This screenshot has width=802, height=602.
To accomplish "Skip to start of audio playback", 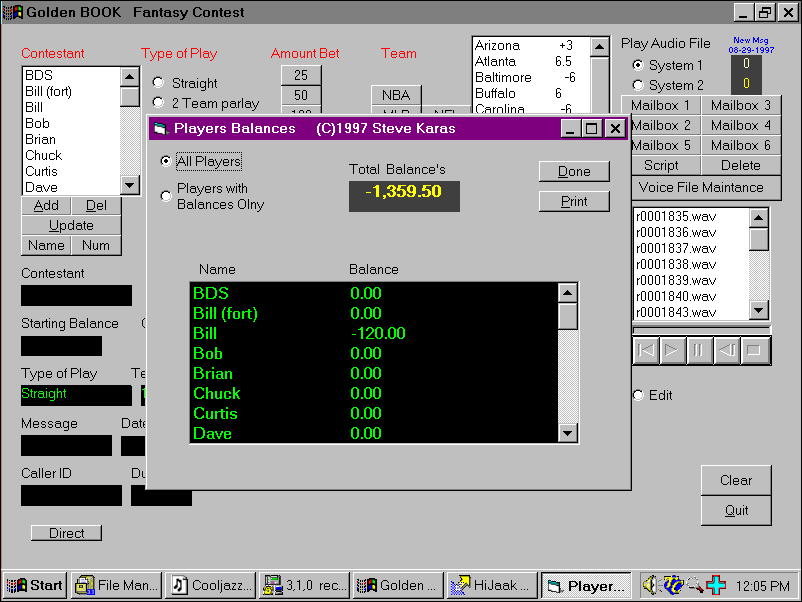I will pos(646,350).
